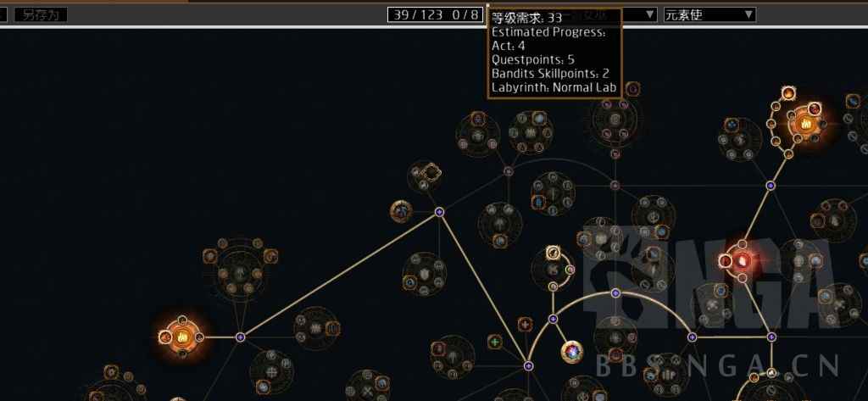Viewport: 868px width, 401px height.
Task: Click the keystone node left of upper purple junction
Action: pos(401,211)
